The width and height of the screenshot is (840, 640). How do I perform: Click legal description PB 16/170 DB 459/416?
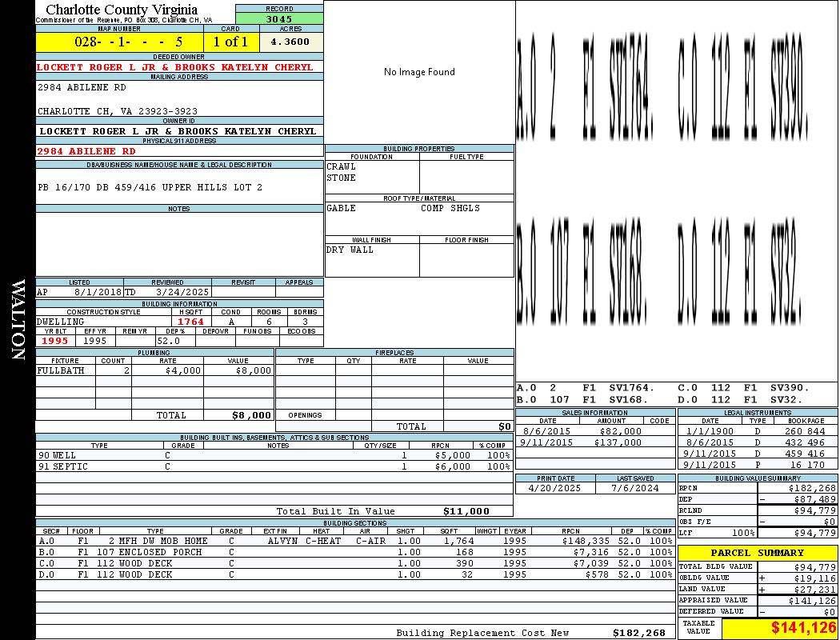(150, 187)
